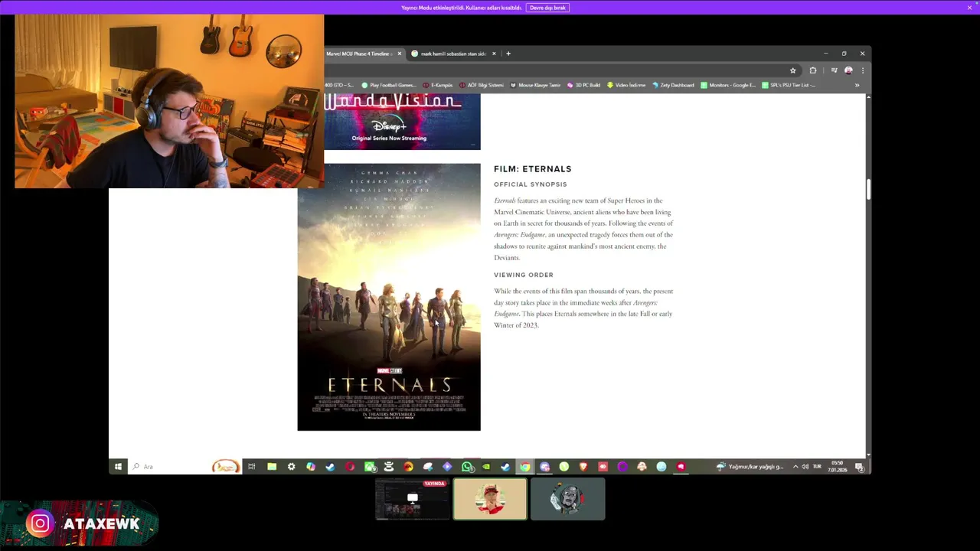Open the Windows Start menu
The width and height of the screenshot is (980, 551).
[x=118, y=467]
